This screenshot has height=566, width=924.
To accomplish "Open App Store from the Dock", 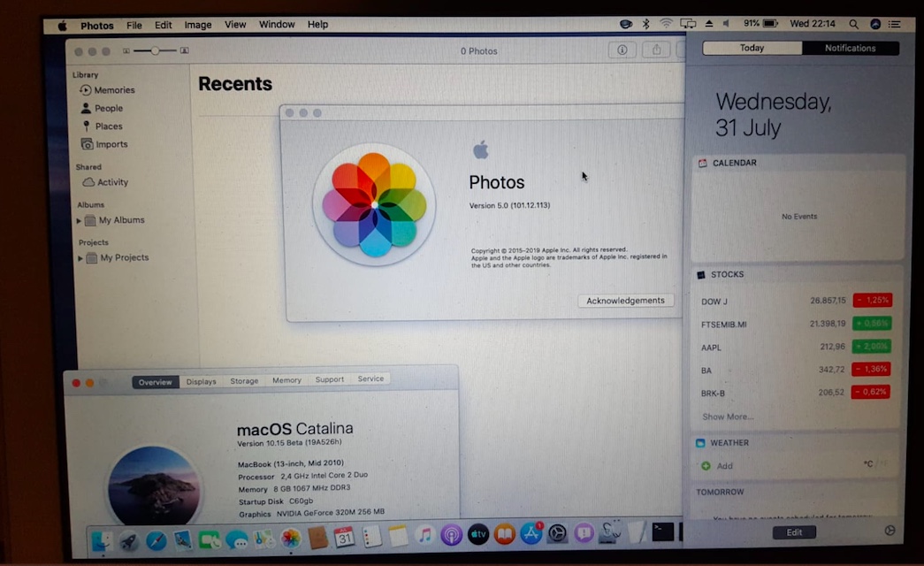I will (x=531, y=533).
